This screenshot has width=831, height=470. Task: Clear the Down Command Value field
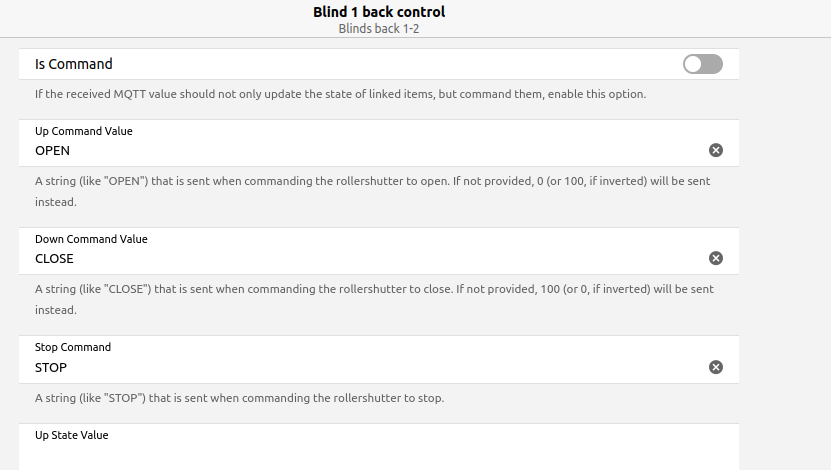tap(716, 258)
